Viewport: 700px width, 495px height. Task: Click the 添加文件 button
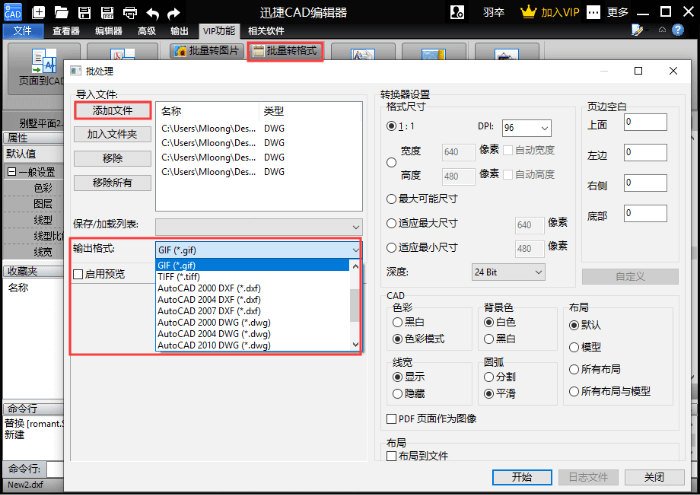pos(112,110)
